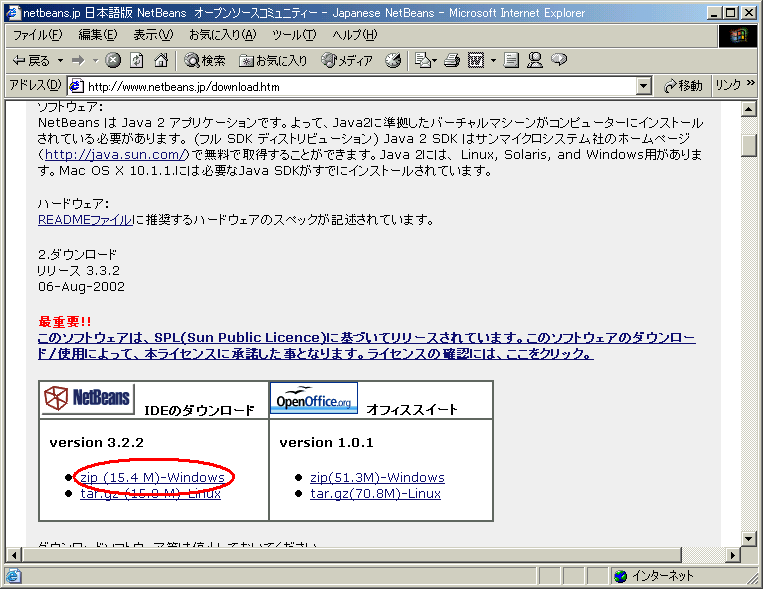Click the Mail icon

425,60
